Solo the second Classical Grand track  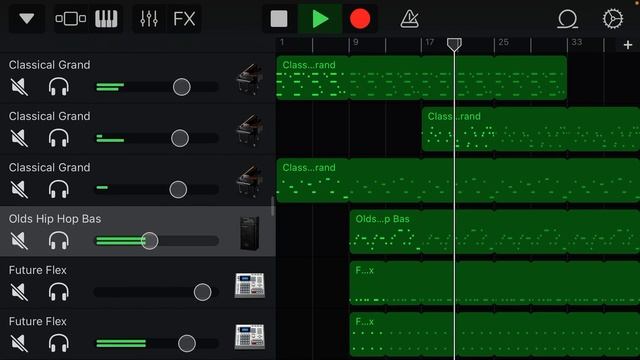58,138
